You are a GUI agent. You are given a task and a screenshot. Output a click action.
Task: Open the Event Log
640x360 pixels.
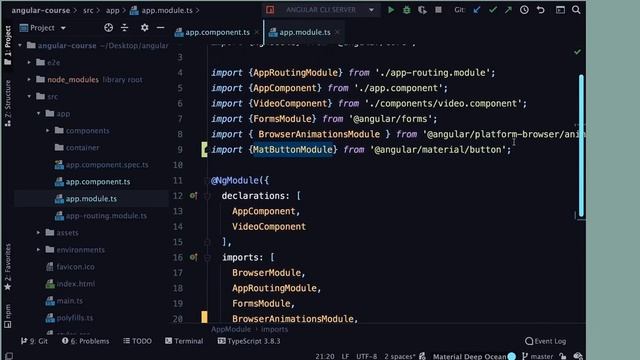pyautogui.click(x=546, y=341)
